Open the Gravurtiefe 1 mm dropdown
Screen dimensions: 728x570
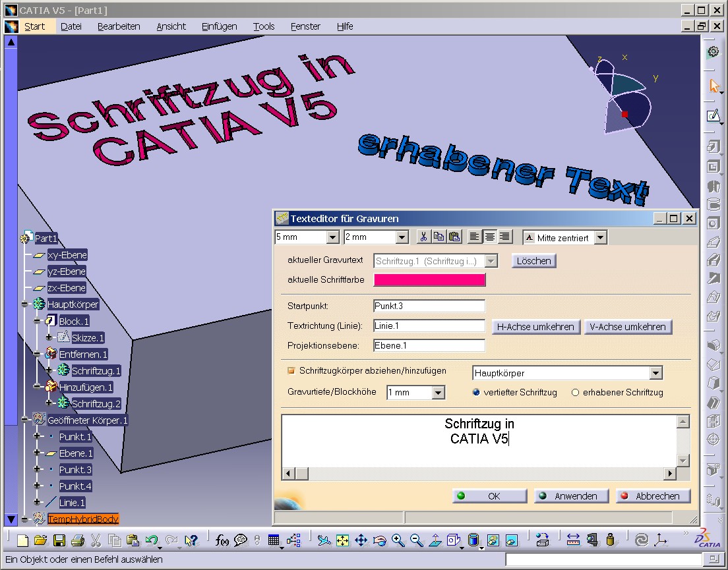(x=439, y=393)
